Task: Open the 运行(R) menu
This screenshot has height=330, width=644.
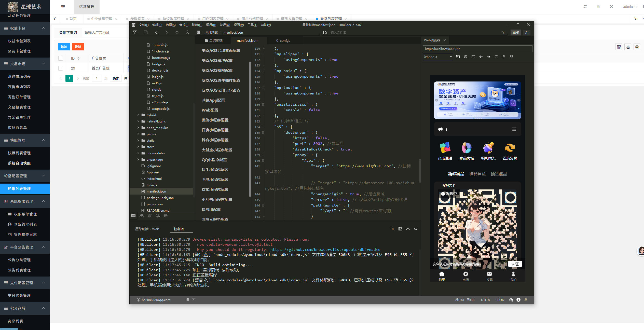Action: pos(211,25)
